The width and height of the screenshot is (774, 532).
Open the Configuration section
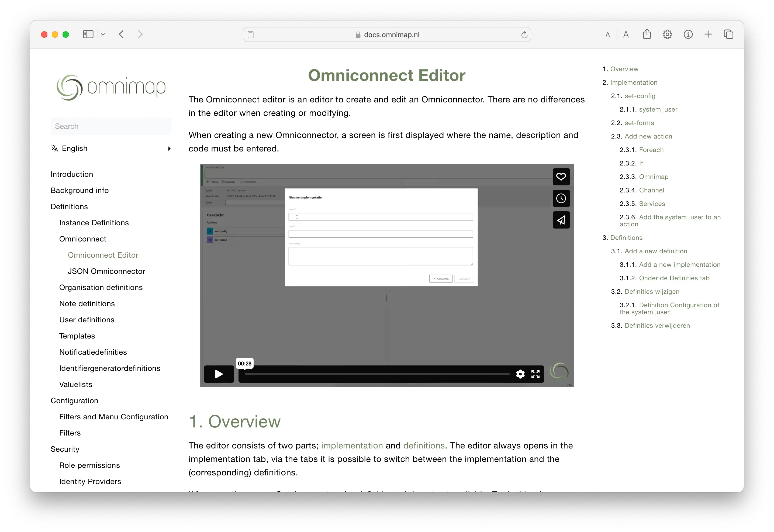[74, 401]
